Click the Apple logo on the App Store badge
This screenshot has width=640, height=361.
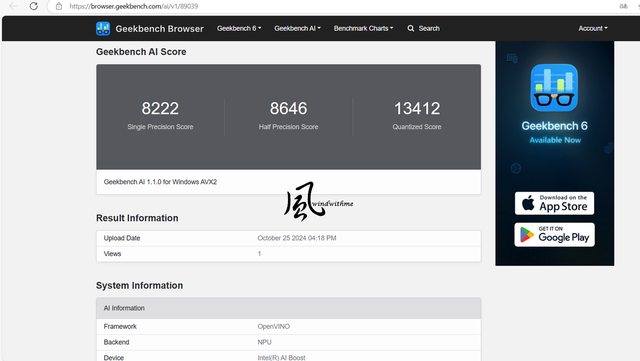tap(528, 203)
